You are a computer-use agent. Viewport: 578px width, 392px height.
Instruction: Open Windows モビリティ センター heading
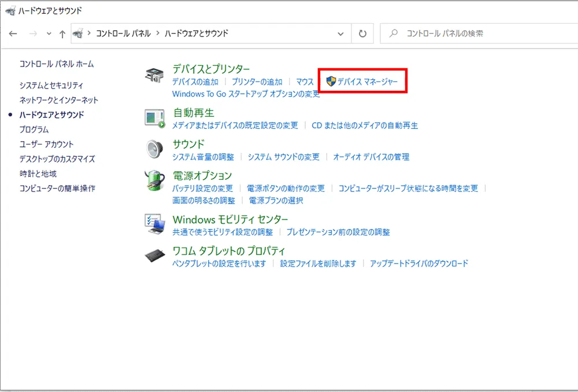231,220
